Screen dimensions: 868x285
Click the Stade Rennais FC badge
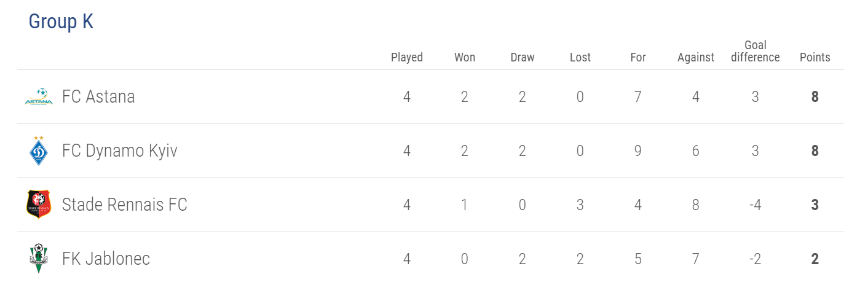(x=39, y=205)
